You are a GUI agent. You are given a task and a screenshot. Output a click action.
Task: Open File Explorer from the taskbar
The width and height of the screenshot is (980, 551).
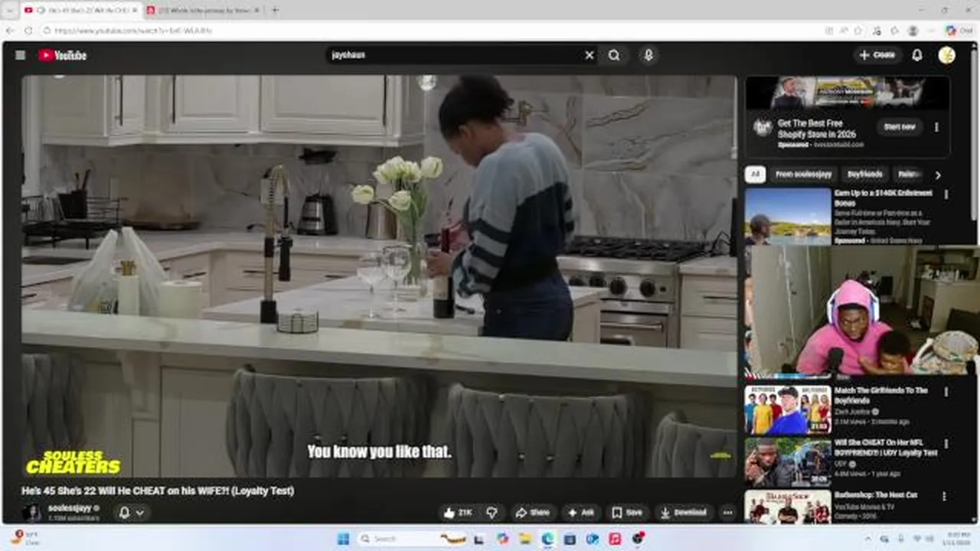(x=525, y=539)
